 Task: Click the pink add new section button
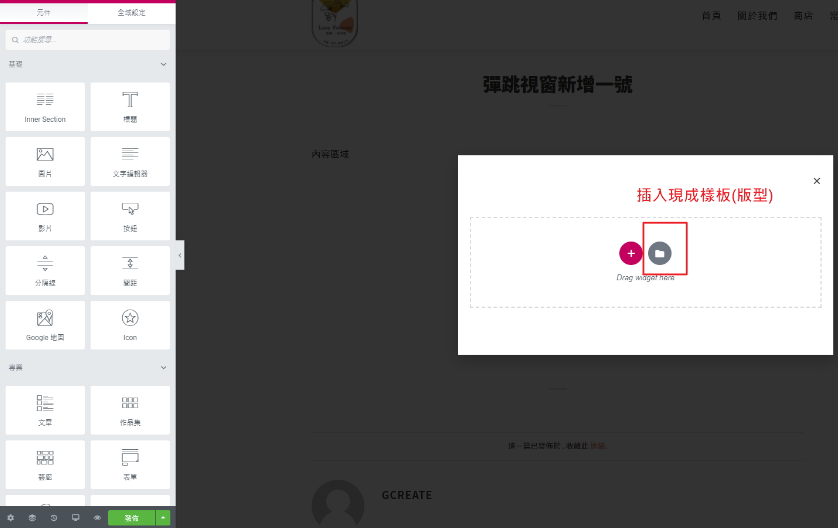click(x=630, y=253)
